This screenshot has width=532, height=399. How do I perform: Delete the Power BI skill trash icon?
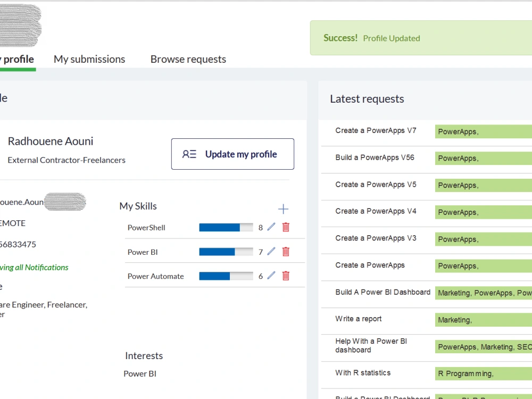(x=286, y=252)
